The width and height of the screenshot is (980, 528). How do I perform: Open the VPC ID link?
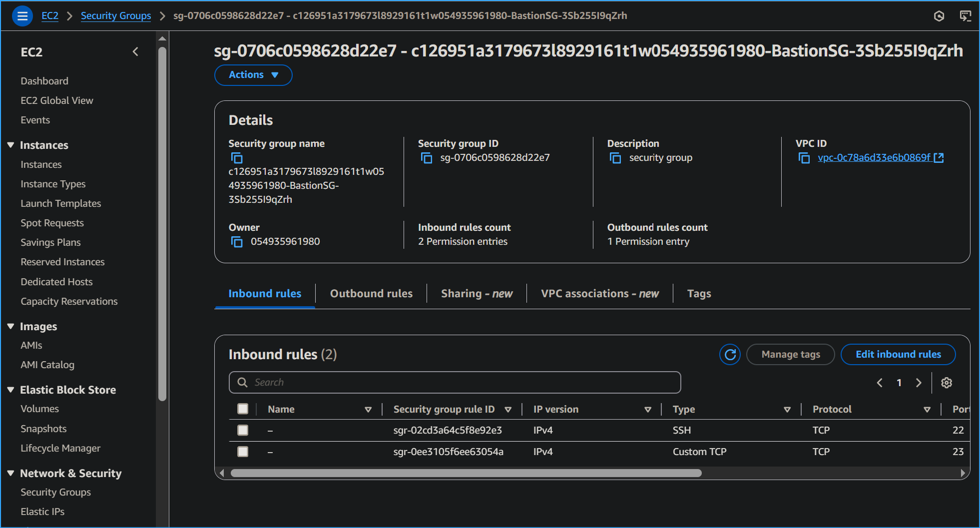coord(874,158)
